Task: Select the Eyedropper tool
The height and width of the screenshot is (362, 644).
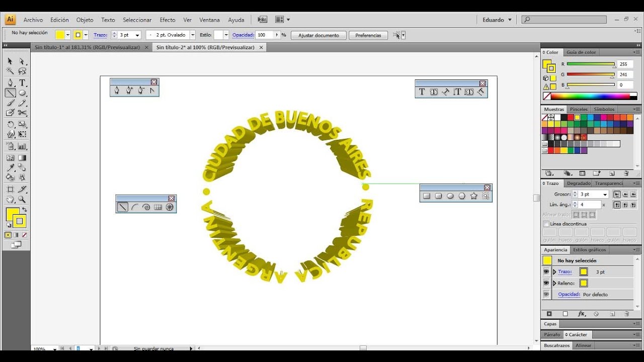Action: [10, 167]
